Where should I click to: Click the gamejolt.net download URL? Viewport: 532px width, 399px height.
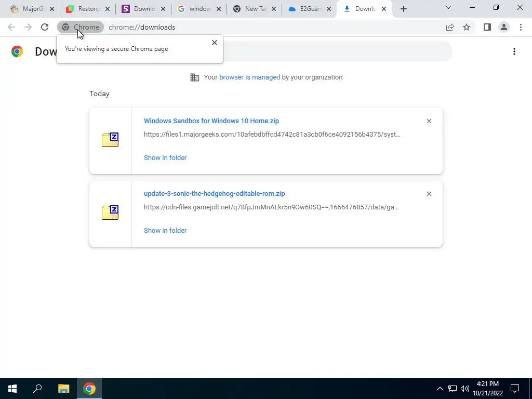[x=271, y=207]
